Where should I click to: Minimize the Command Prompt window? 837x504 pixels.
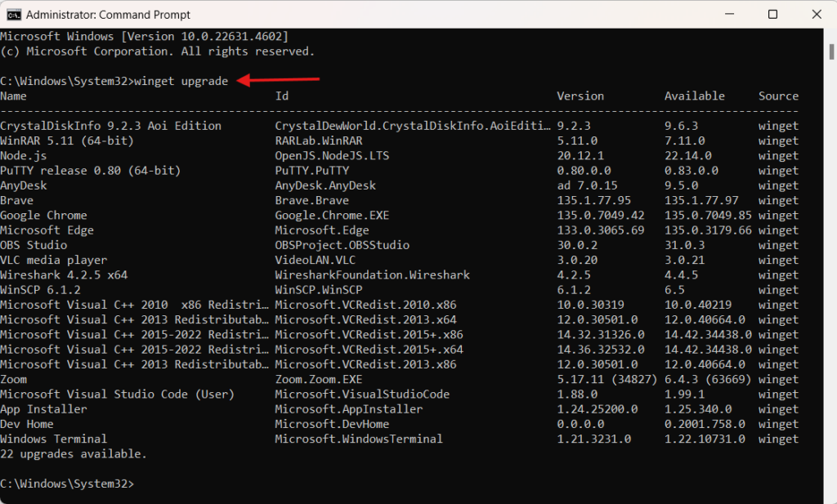pyautogui.click(x=729, y=14)
